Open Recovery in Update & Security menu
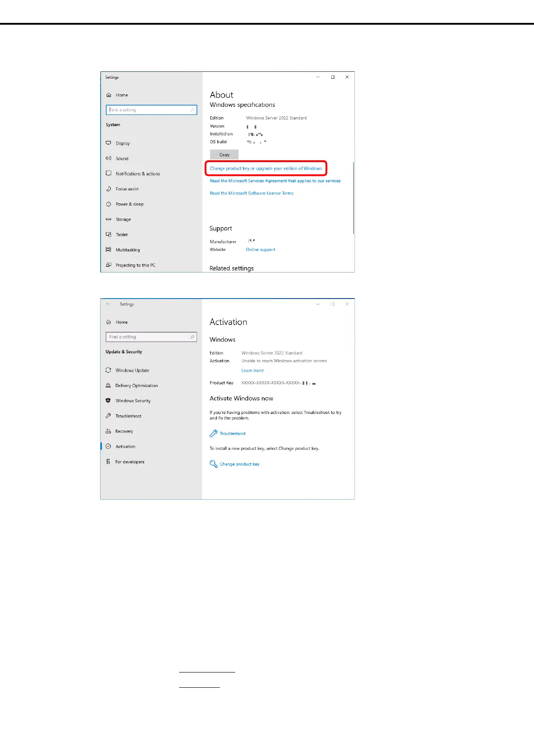This screenshot has height=756, width=534. coord(124,431)
